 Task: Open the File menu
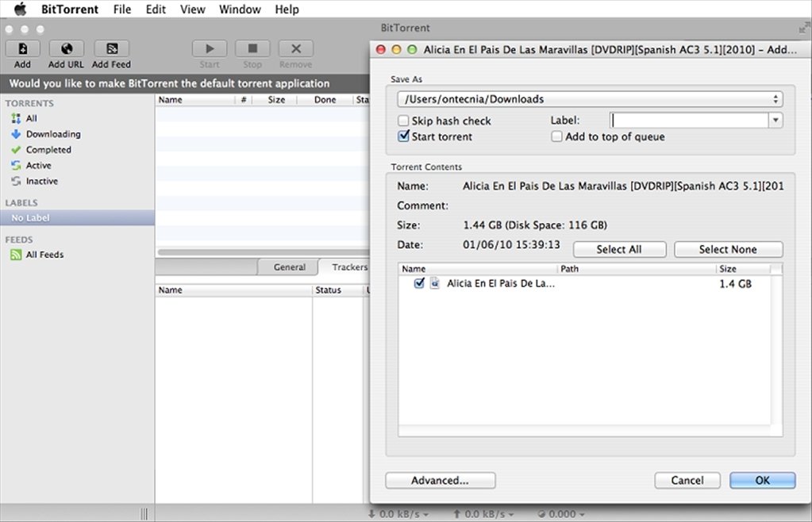click(x=122, y=10)
